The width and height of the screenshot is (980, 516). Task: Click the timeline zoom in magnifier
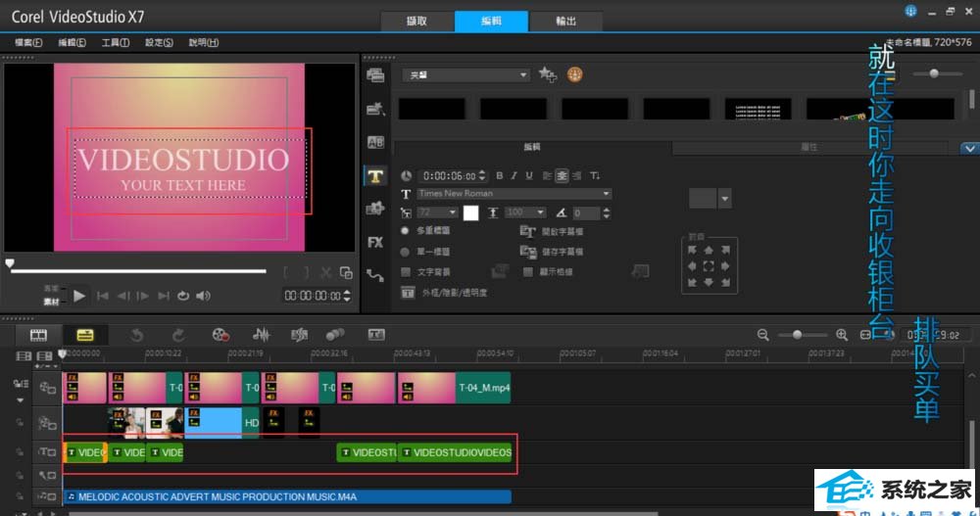click(842, 335)
